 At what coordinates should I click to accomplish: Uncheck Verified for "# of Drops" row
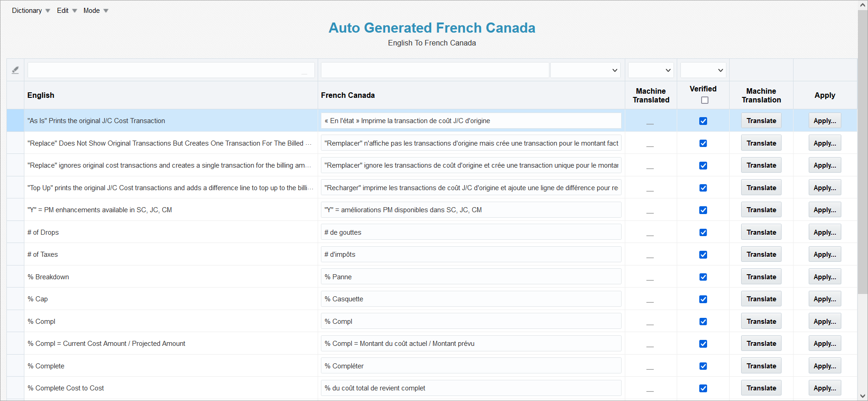[x=703, y=232]
